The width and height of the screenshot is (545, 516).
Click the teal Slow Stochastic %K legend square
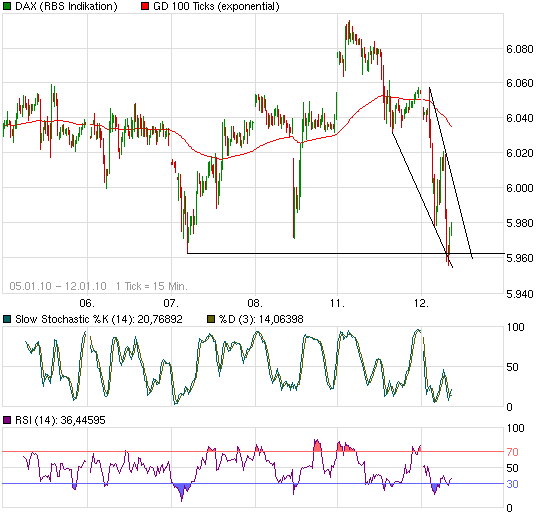7,319
